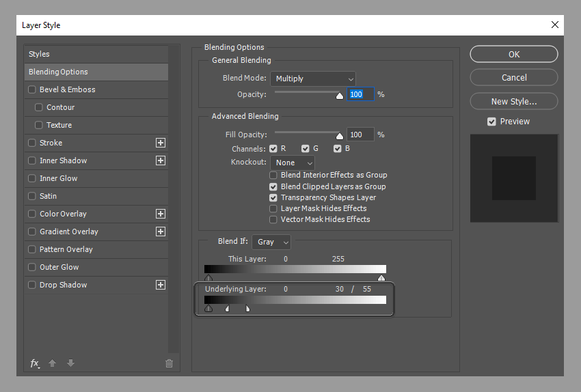Add another Gradient Overlay via plus icon

[x=161, y=232]
